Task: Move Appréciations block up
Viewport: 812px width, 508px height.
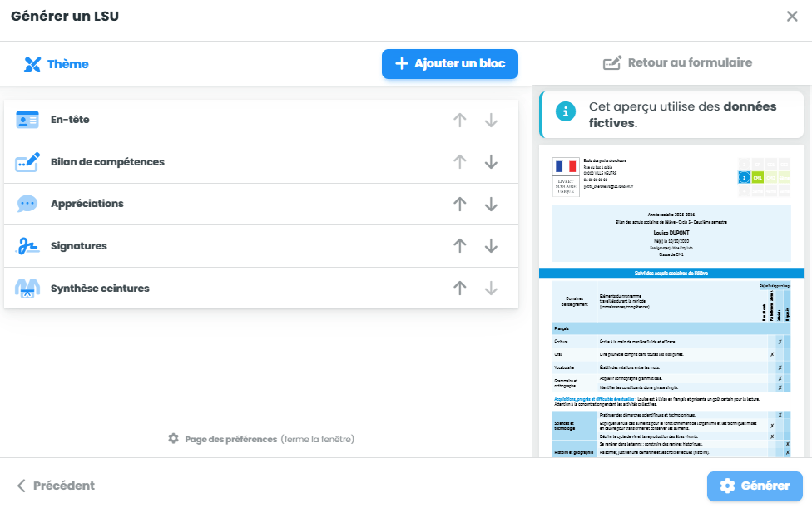Action: (460, 204)
